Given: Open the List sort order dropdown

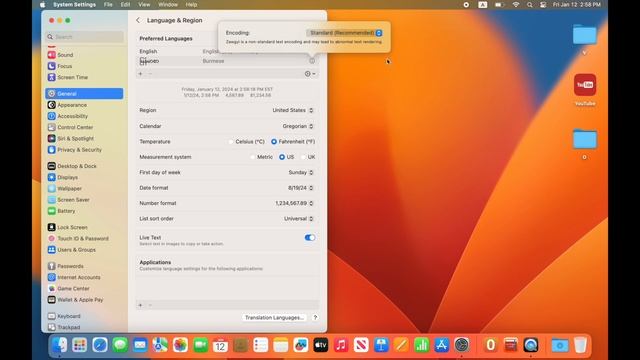Looking at the screenshot, I should [299, 219].
